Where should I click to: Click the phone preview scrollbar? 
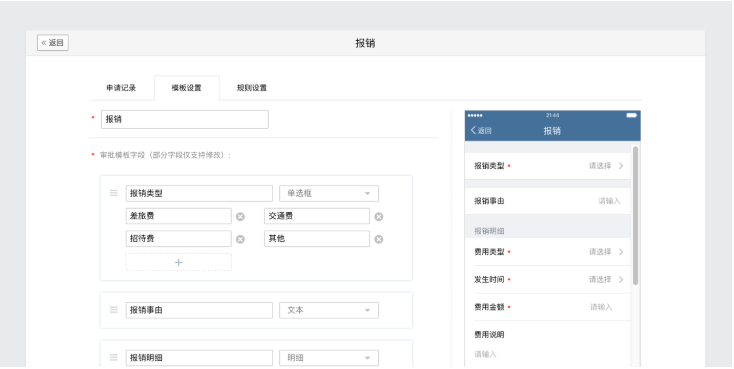635,215
